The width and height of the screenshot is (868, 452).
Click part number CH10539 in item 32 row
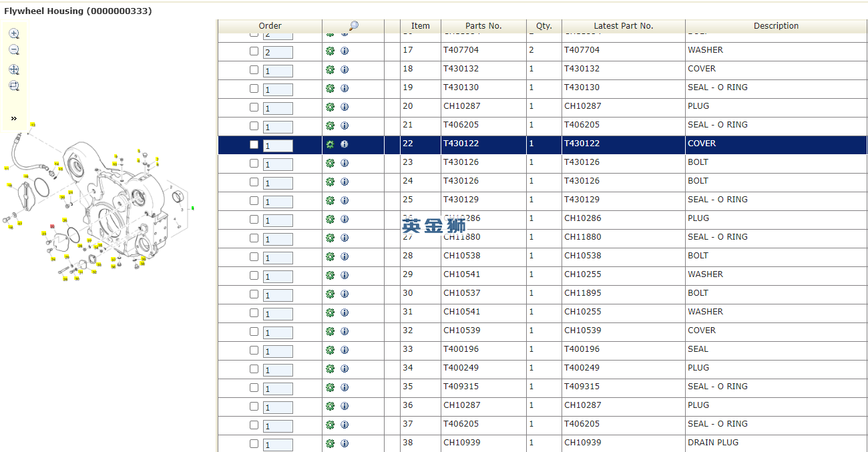(461, 330)
